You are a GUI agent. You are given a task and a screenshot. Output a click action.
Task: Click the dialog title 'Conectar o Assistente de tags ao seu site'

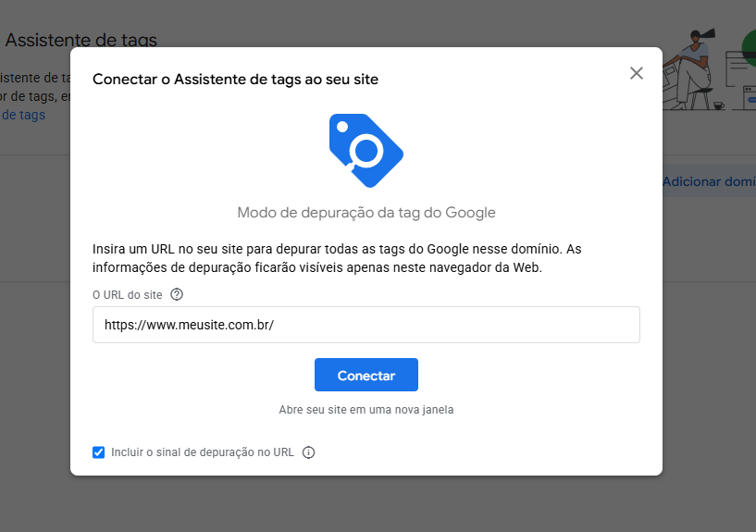tap(235, 79)
